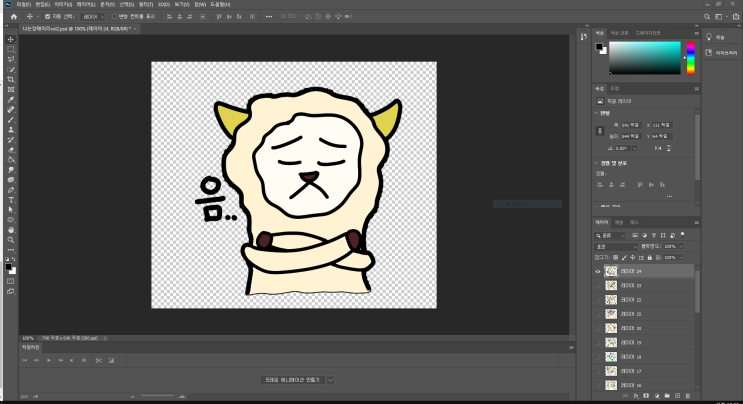Open the Libraries panel icon

[x=709, y=53]
